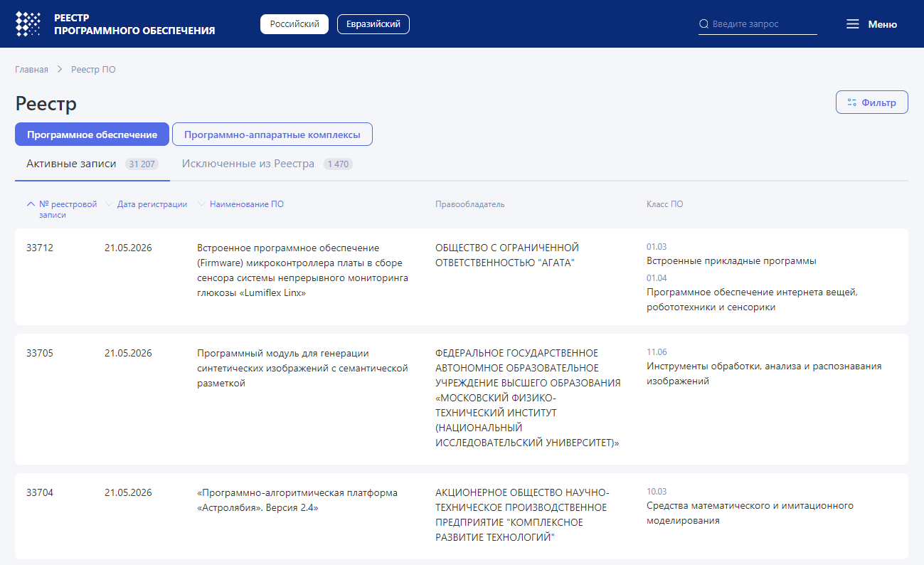The image size is (924, 565).
Task: Open Программный модуль для генерации синтетических изображений
Action: coord(302,369)
